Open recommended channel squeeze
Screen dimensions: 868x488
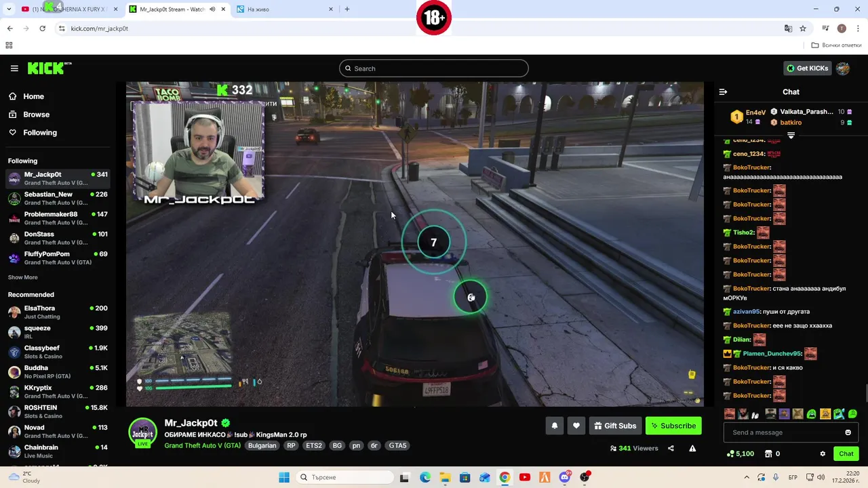coord(58,331)
